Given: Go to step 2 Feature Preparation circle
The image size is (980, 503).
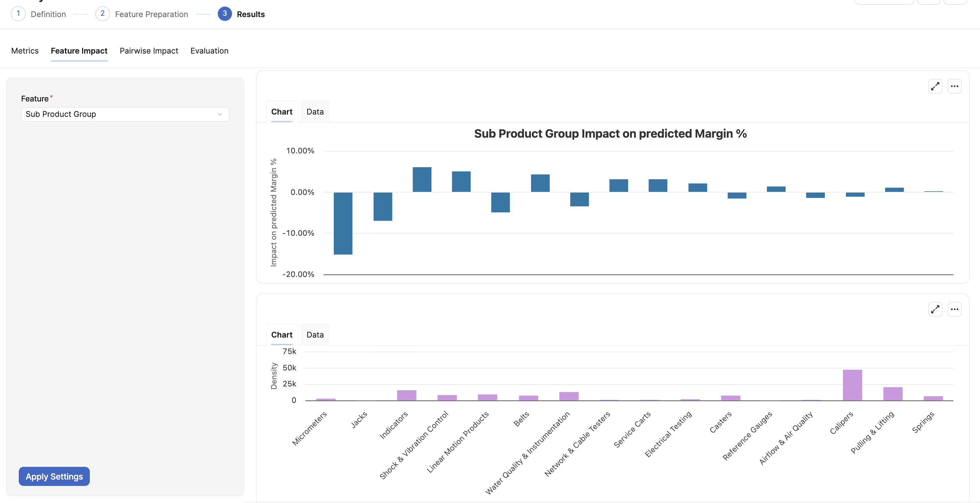Looking at the screenshot, I should tap(102, 14).
